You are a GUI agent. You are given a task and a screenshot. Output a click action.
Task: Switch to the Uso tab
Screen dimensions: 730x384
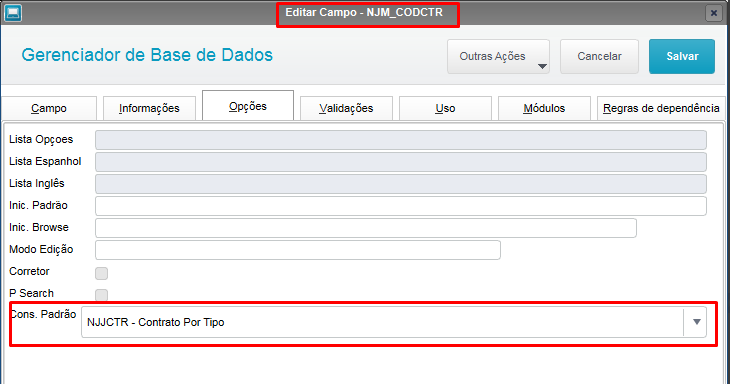[445, 108]
